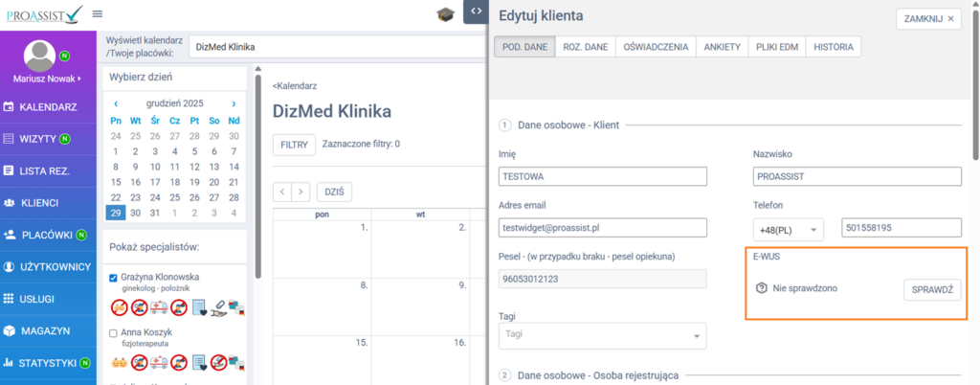Image resolution: width=980 pixels, height=385 pixels.
Task: Select December 29 in the mini calendar
Action: point(115,213)
